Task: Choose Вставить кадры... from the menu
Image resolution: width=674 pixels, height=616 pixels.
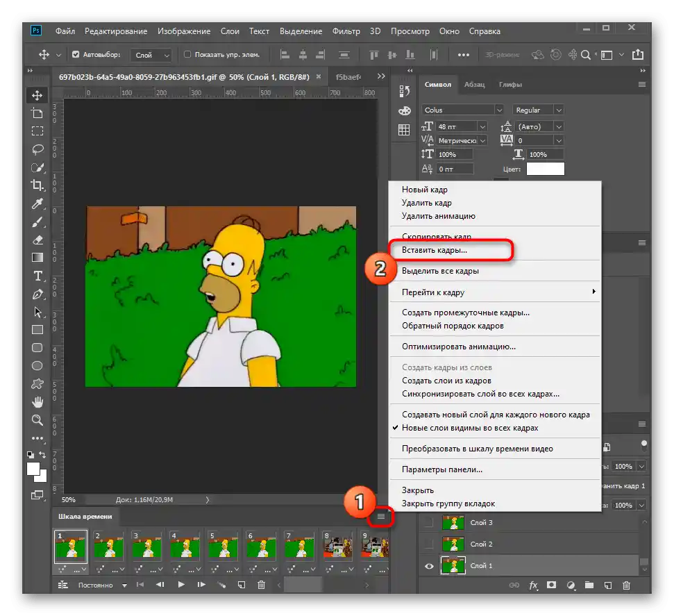Action: click(x=435, y=249)
